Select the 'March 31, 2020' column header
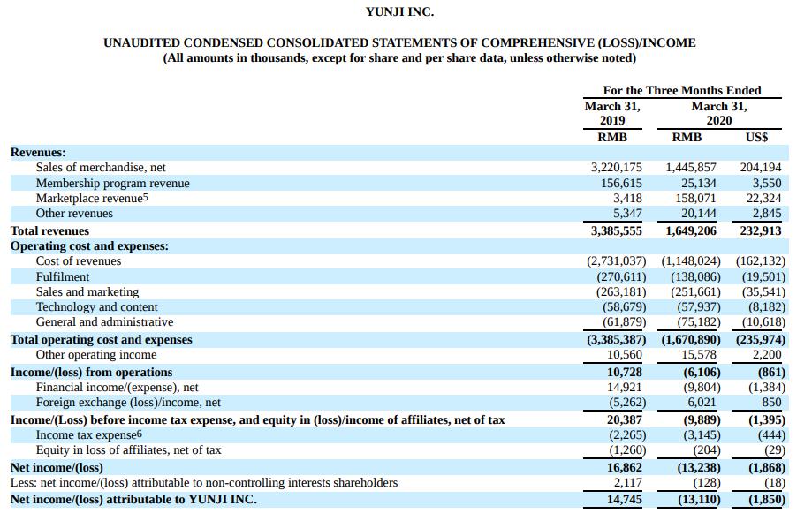 pyautogui.click(x=719, y=113)
